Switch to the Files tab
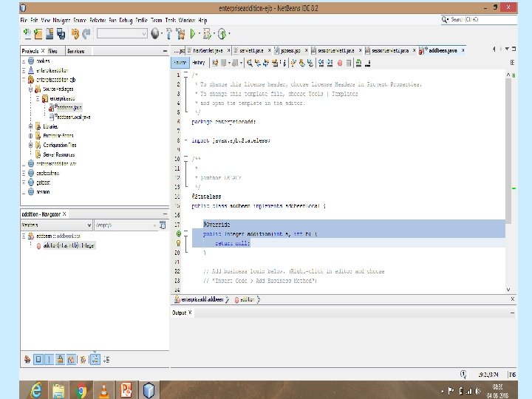 click(52, 51)
